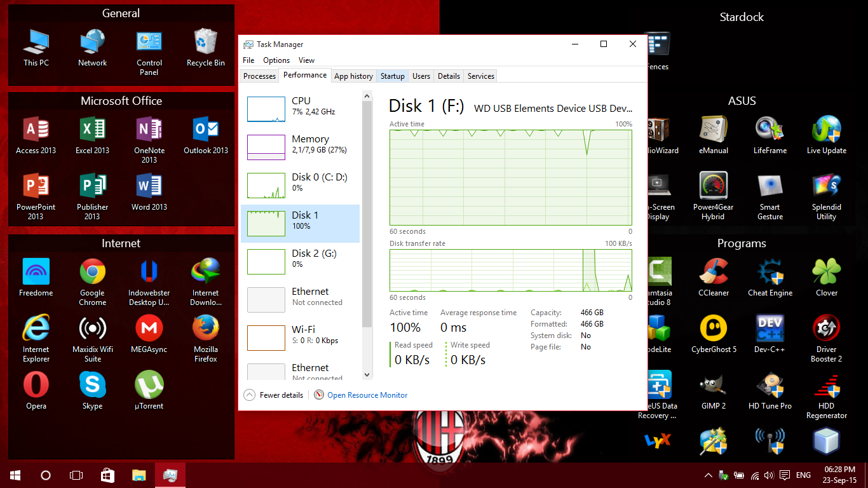Viewport: 868px width, 488px height.
Task: Select the Publisher 2013 shortcut
Action: tap(92, 196)
